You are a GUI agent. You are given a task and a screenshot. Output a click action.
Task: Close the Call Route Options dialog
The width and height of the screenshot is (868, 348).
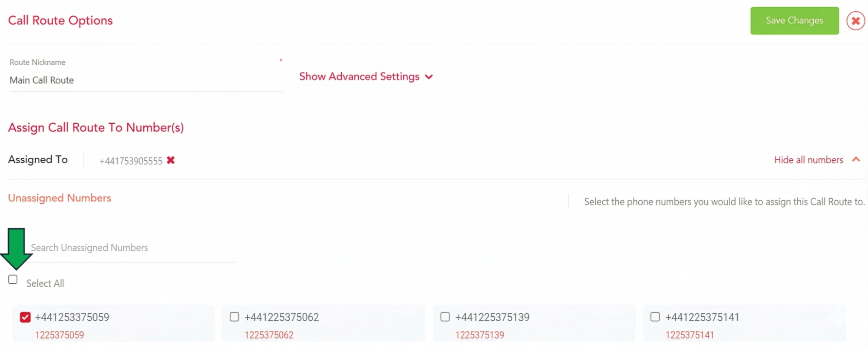[x=855, y=20]
